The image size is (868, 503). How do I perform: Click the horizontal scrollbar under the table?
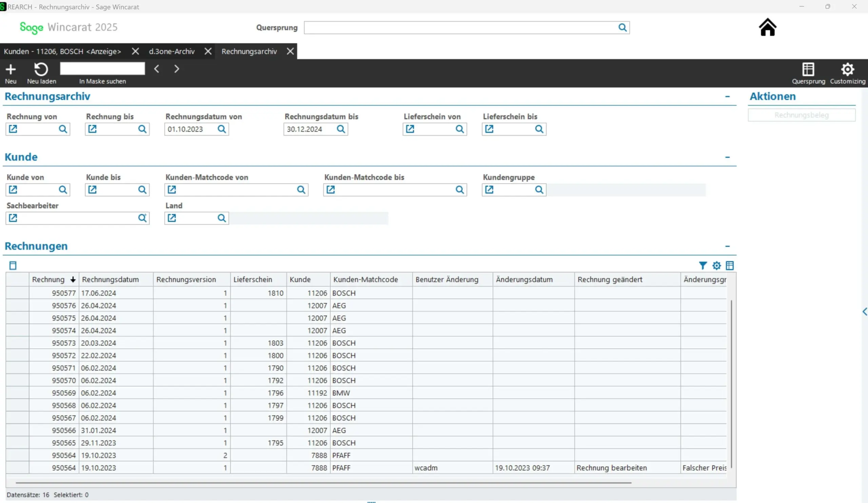[x=323, y=483]
